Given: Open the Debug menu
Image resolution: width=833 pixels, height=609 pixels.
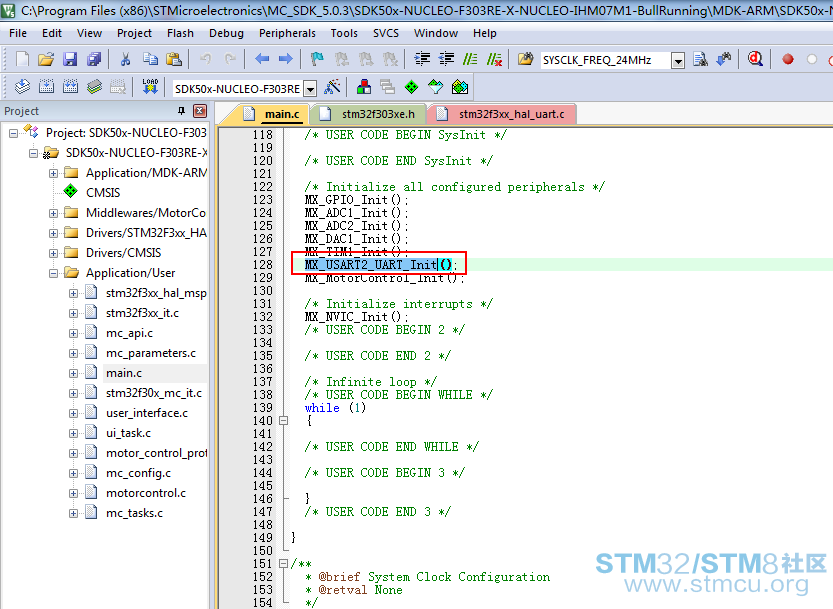Looking at the screenshot, I should point(226,33).
